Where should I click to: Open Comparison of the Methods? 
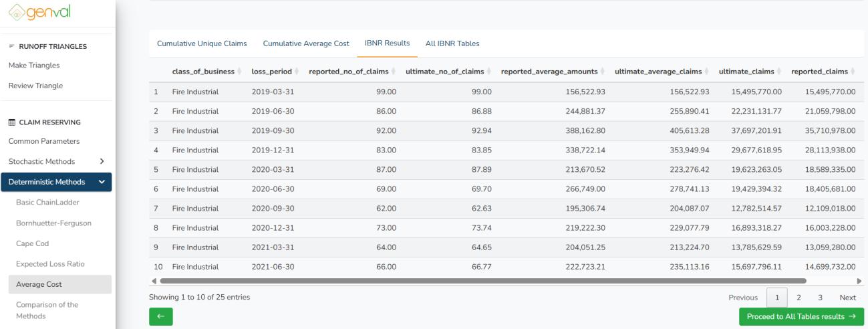(47, 310)
